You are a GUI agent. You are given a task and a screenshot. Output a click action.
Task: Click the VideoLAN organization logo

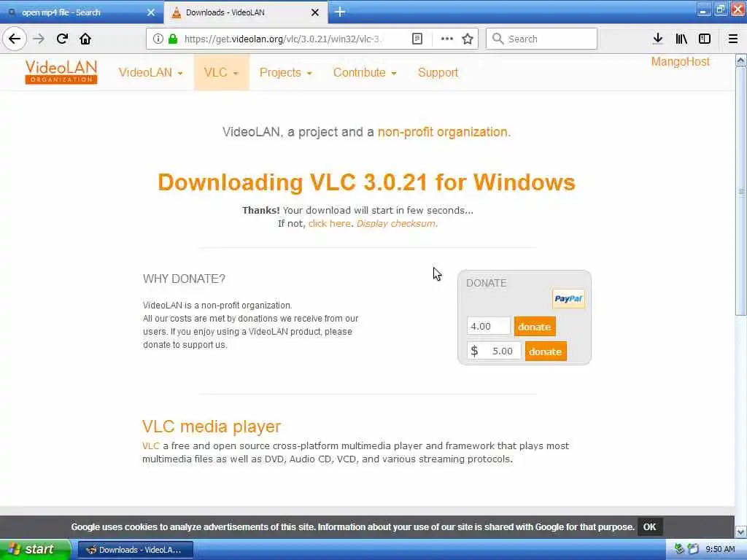(61, 72)
